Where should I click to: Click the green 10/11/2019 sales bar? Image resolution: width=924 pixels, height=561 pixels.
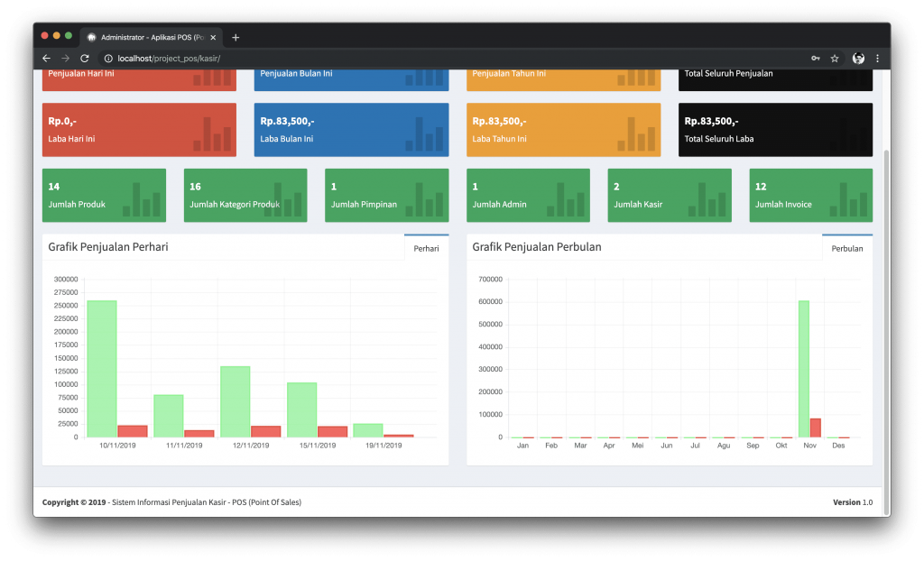pyautogui.click(x=102, y=368)
